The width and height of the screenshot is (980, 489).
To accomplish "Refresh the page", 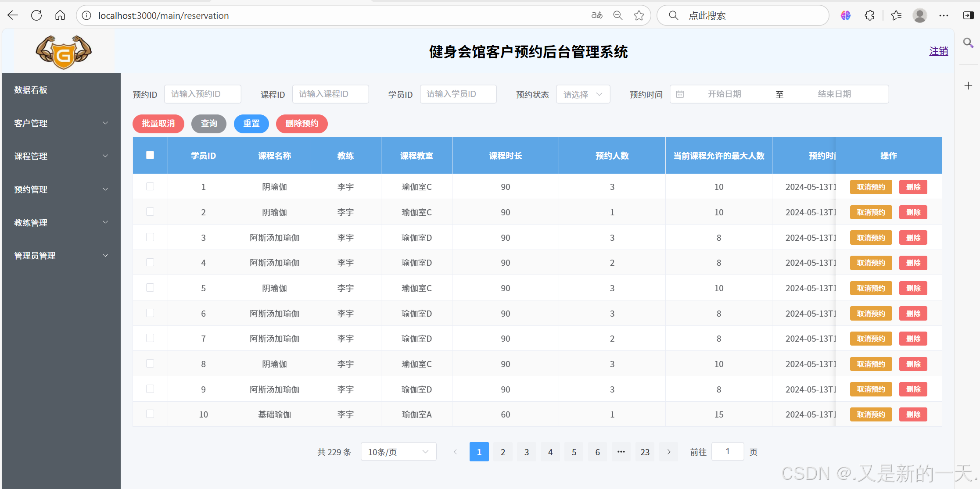I will (36, 15).
